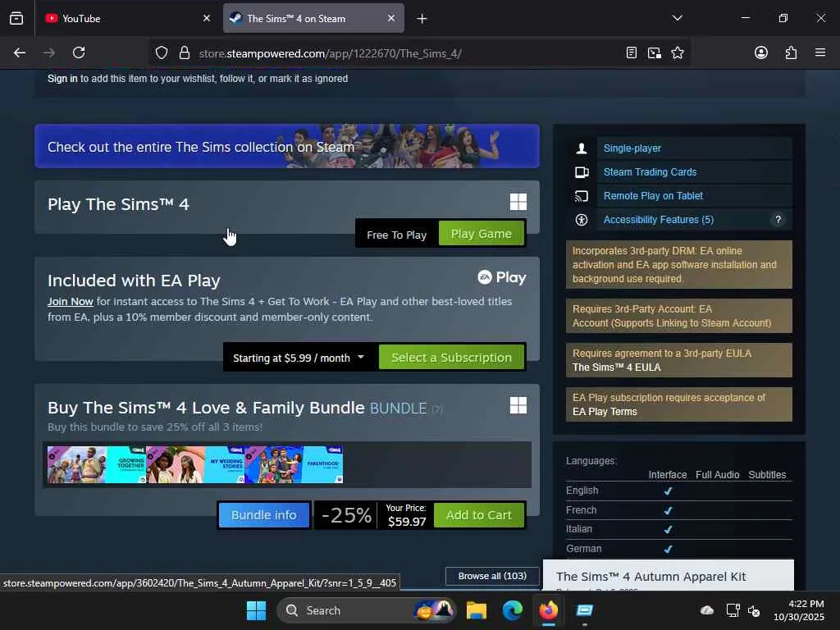This screenshot has width=840, height=630.
Task: Open The Sims collection on Steam banner
Action: (x=287, y=146)
